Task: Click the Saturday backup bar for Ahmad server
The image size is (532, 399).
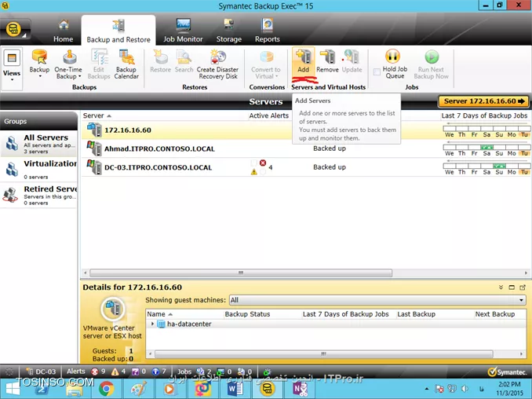Action: (486, 148)
